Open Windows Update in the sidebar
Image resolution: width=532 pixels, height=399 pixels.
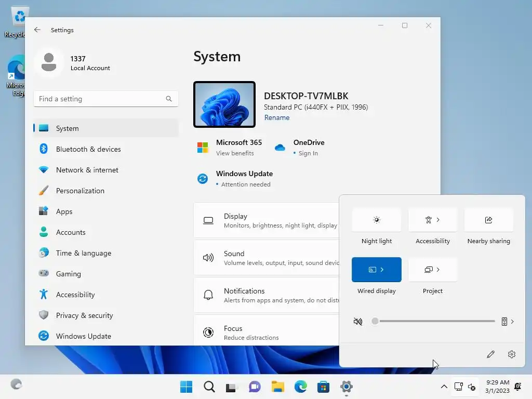(x=106, y=336)
